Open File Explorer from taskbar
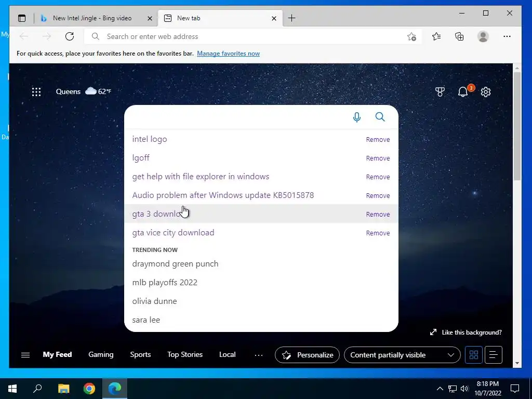This screenshot has height=399, width=532. tap(63, 389)
